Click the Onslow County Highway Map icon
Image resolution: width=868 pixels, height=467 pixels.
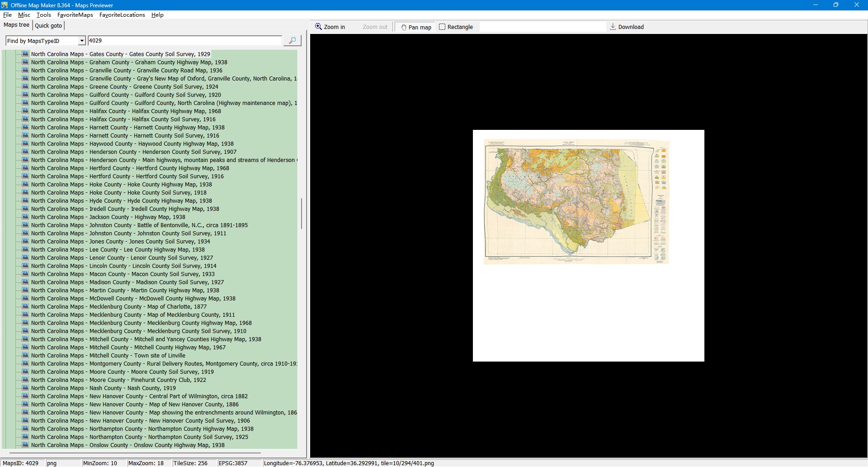coord(25,445)
